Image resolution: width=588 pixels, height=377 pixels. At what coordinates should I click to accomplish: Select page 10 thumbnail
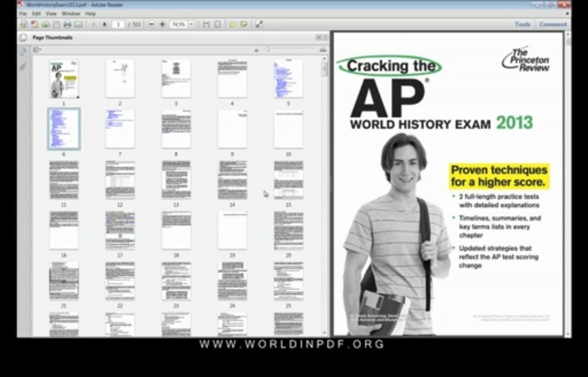289,129
